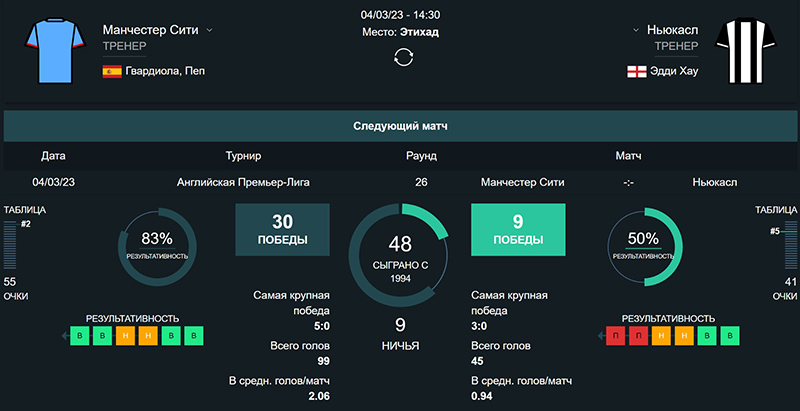Viewport: 800px width, 411px height.
Task: Click the 55 очки points value
Action: pyautogui.click(x=10, y=281)
